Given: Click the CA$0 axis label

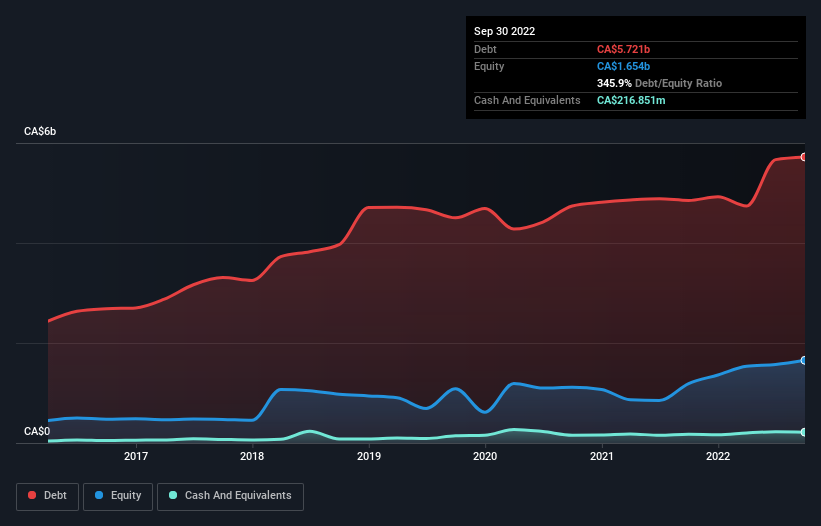Looking at the screenshot, I should 37,431.
